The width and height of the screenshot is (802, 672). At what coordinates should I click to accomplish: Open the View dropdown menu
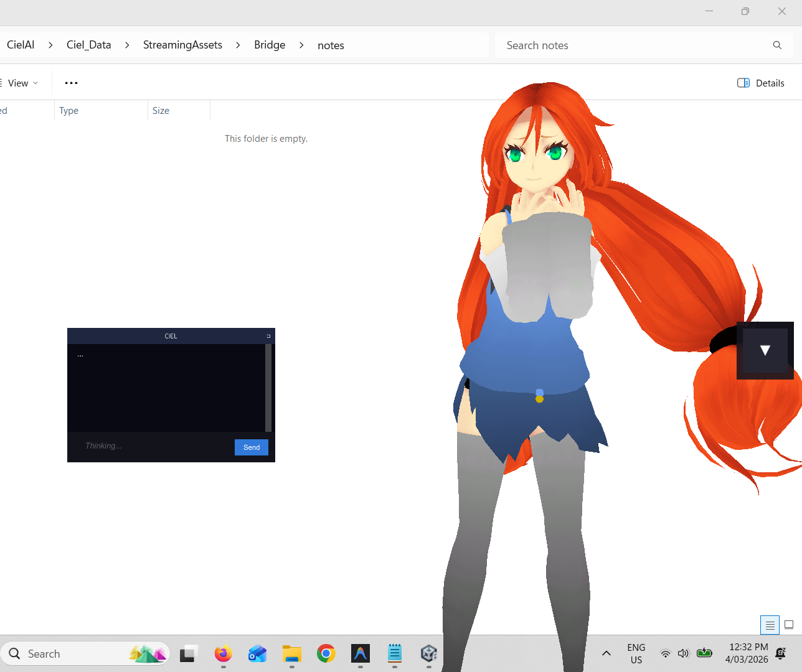click(22, 83)
